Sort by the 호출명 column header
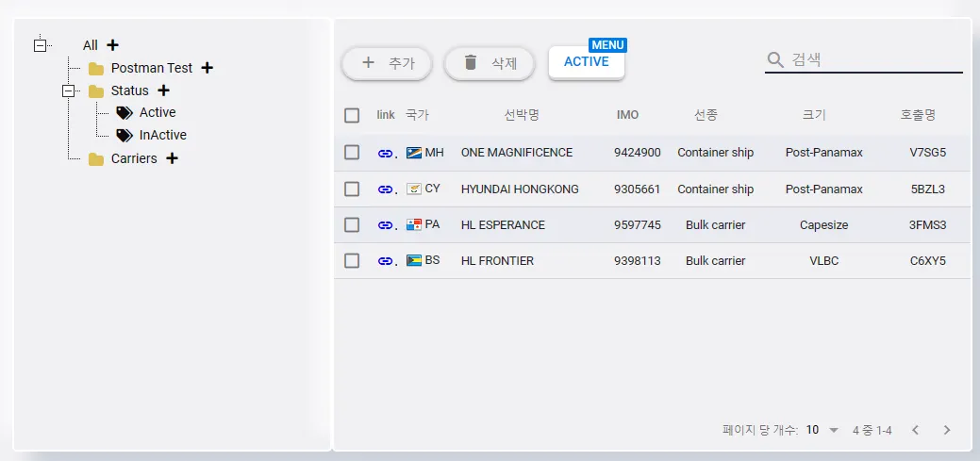 pyautogui.click(x=918, y=115)
